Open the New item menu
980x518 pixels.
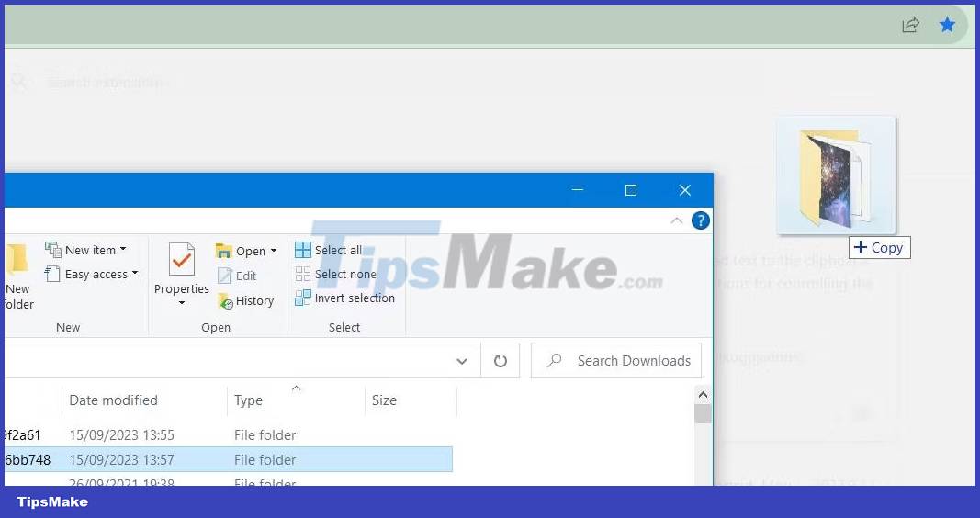pos(85,250)
